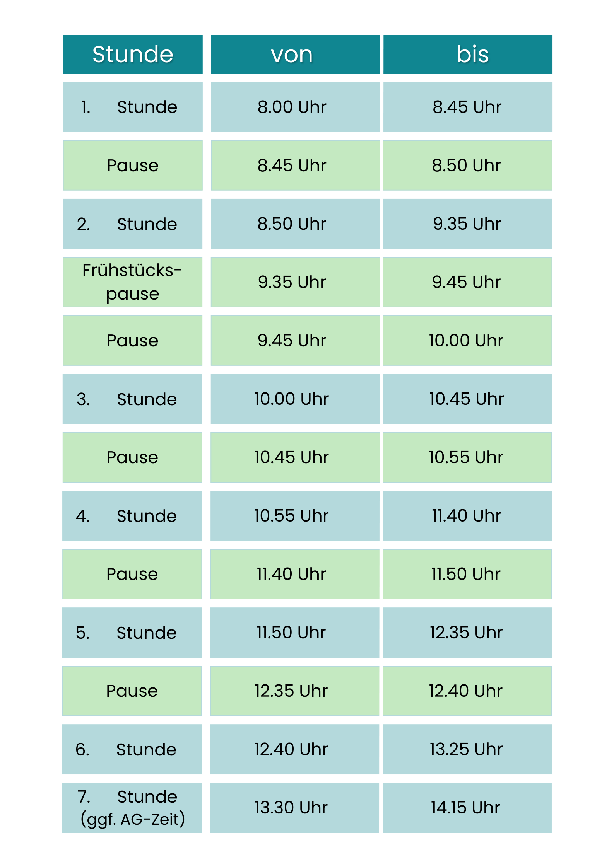The image size is (614, 868).
Task: Select the '7. Stunde (ggf. AG-Zeit)' cell
Action: (x=133, y=808)
